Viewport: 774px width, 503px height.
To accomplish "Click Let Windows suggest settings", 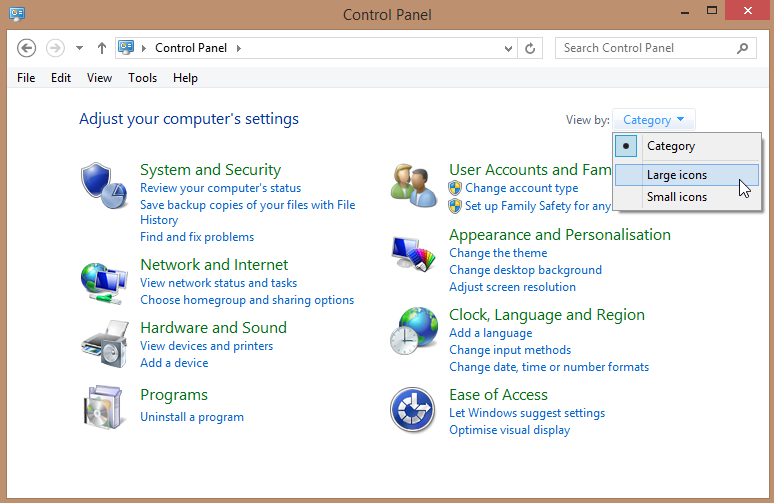I will [527, 413].
